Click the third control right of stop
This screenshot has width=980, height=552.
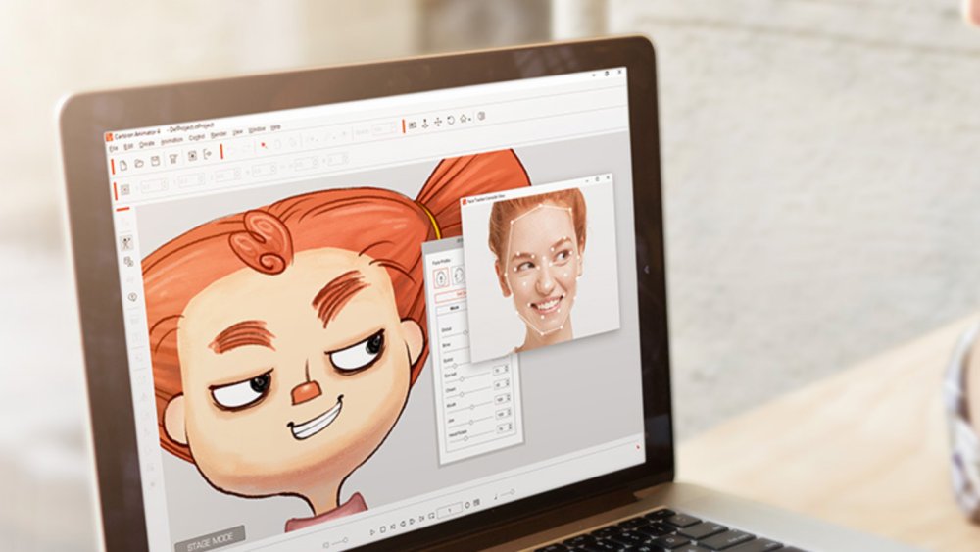point(412,522)
